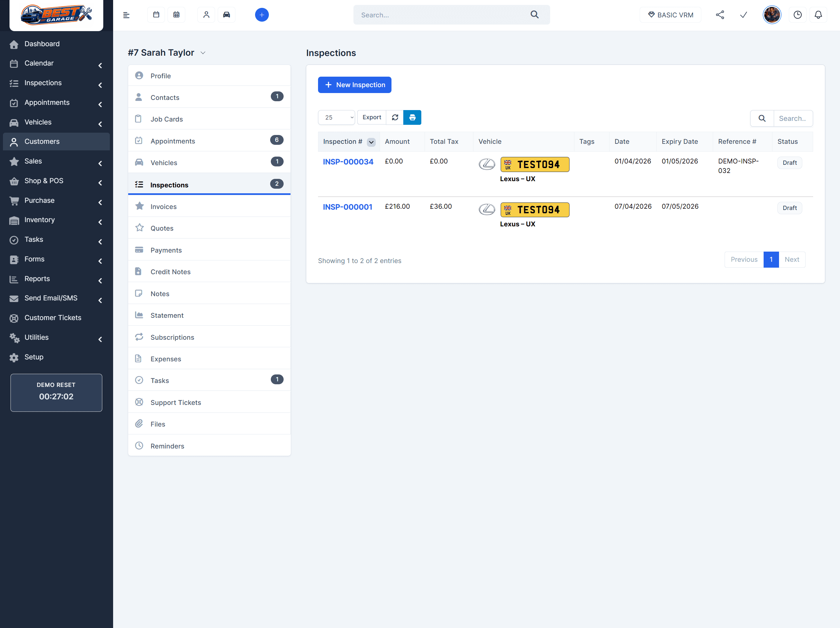The height and width of the screenshot is (628, 840).
Task: Open inspection INSP-000034 link
Action: (348, 162)
